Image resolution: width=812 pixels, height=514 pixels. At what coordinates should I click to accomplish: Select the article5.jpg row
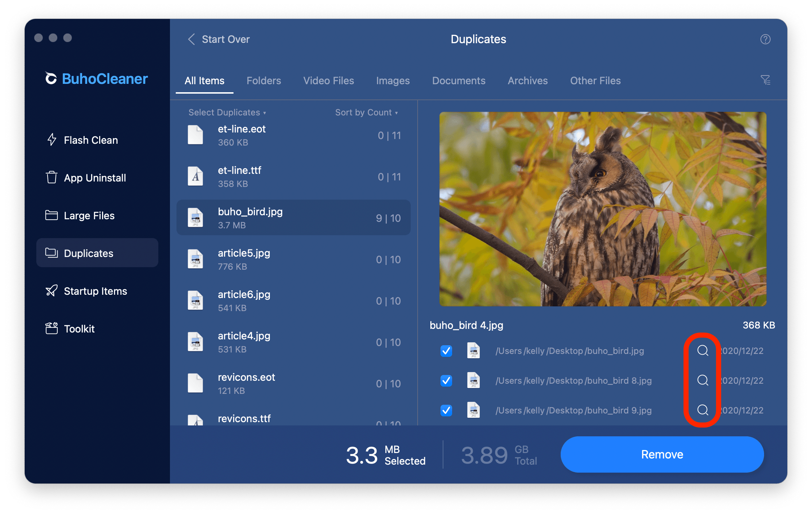[x=293, y=260]
